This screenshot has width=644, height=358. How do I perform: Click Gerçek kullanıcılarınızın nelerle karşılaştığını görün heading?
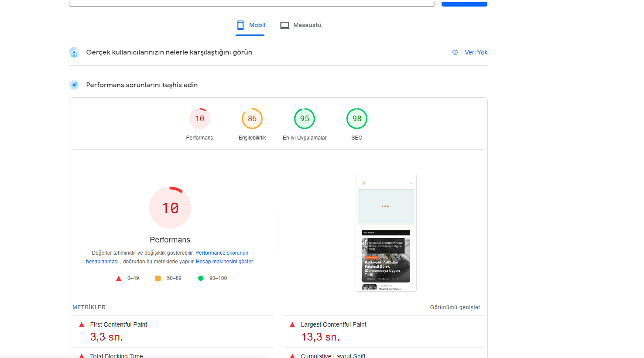[x=169, y=52]
